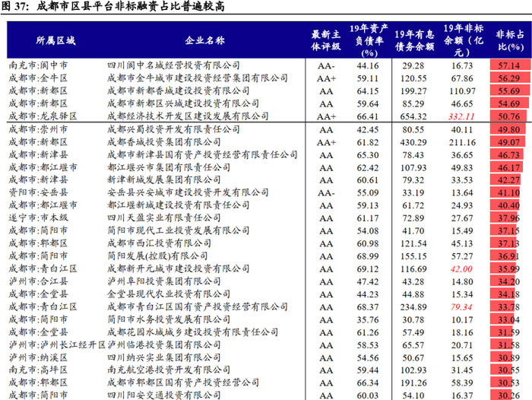Select 四川天盈实业有限责任公司
The width and height of the screenshot is (532, 400).
(x=164, y=217)
